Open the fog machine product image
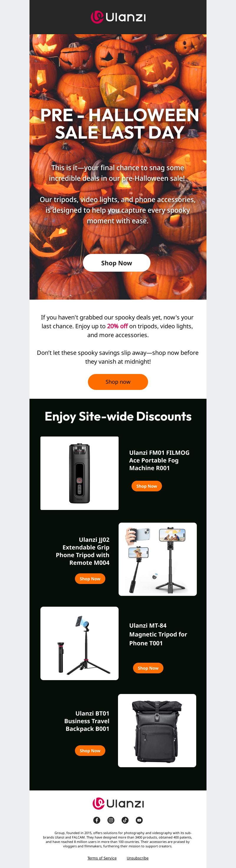The width and height of the screenshot is (236, 868). [x=80, y=473]
